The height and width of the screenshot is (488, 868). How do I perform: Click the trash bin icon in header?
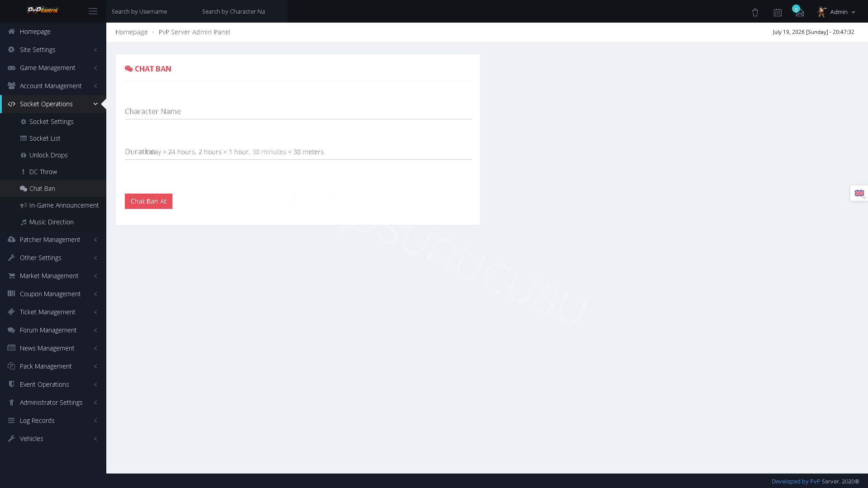(755, 13)
